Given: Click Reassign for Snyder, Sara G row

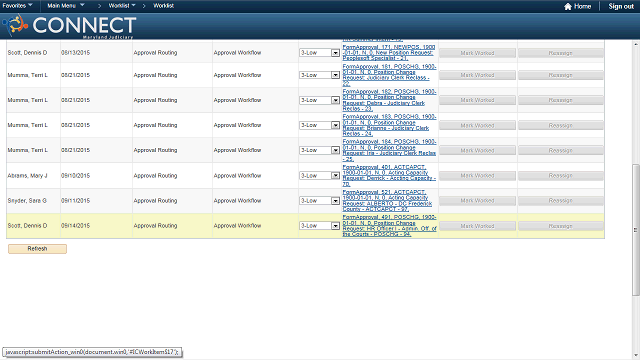Looking at the screenshot, I should (560, 201).
